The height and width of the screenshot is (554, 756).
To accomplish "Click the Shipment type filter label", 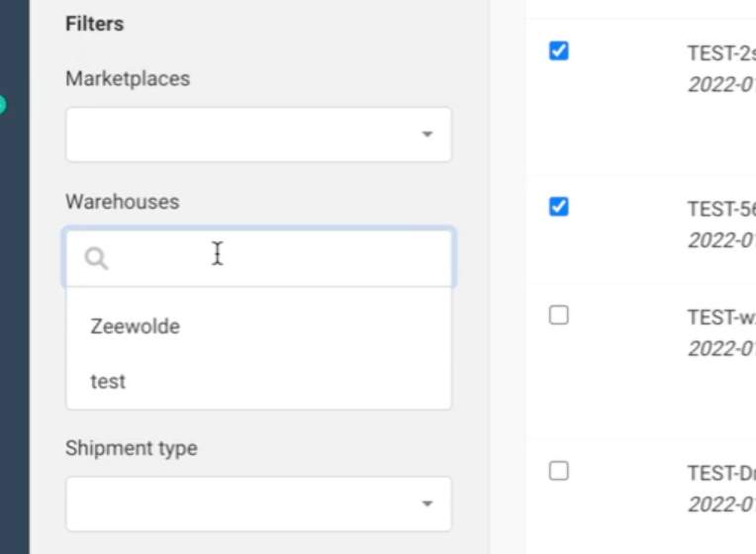I will pos(132,448).
